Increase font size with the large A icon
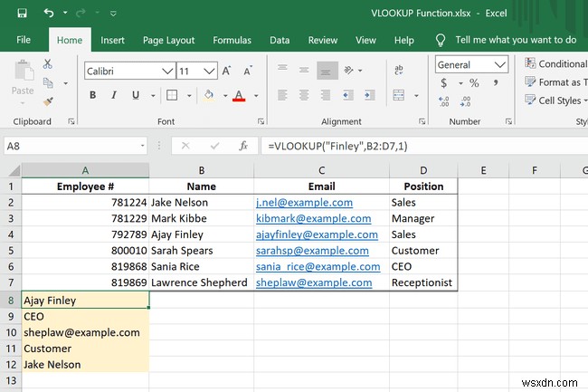 (226, 71)
